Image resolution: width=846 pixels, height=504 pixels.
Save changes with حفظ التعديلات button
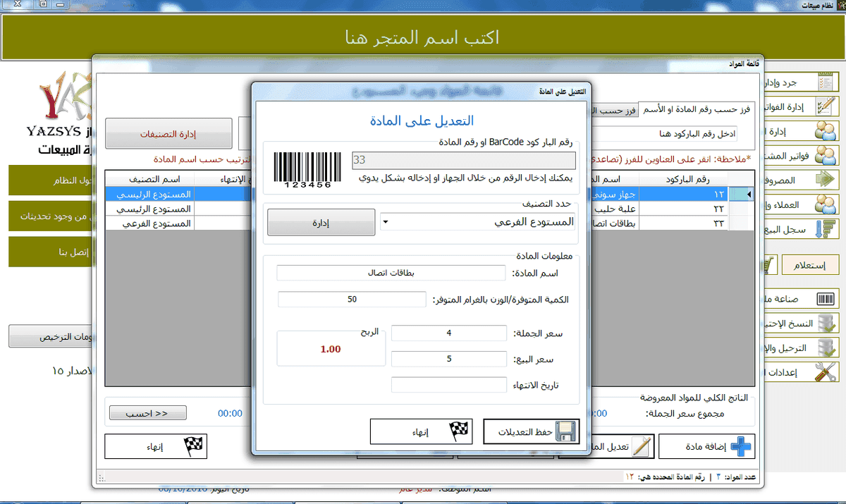point(532,431)
